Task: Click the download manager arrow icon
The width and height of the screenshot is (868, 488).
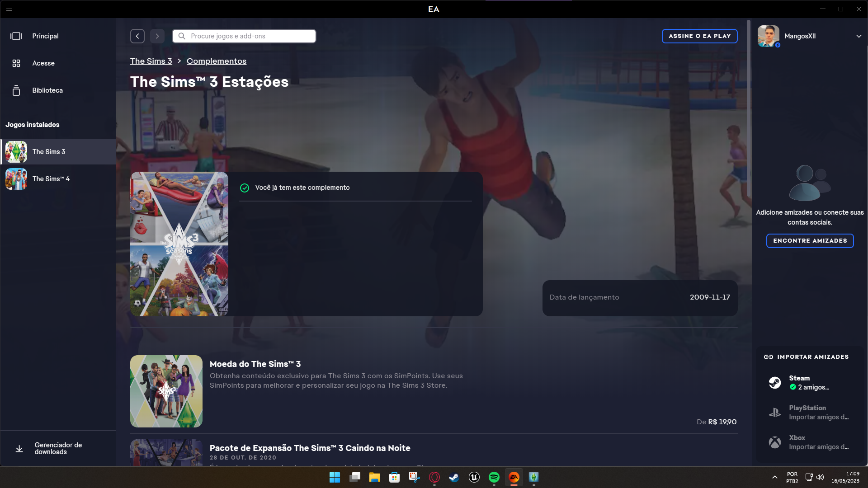Action: (19, 449)
